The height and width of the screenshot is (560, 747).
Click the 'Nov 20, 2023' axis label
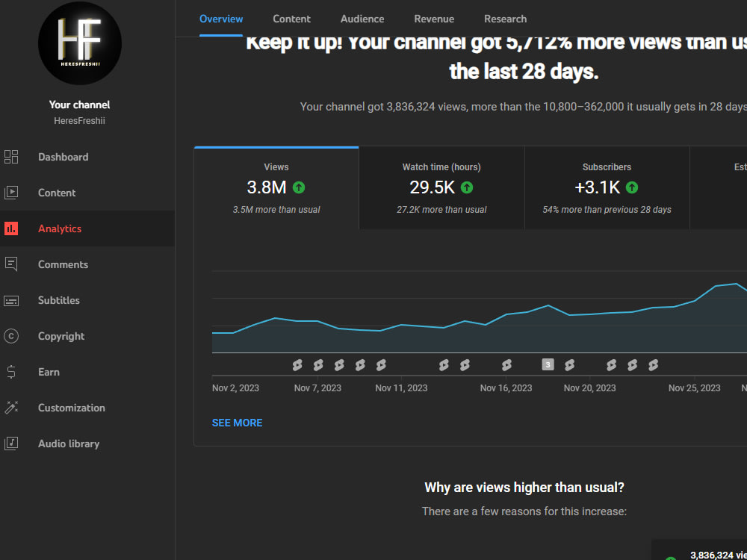coord(590,388)
